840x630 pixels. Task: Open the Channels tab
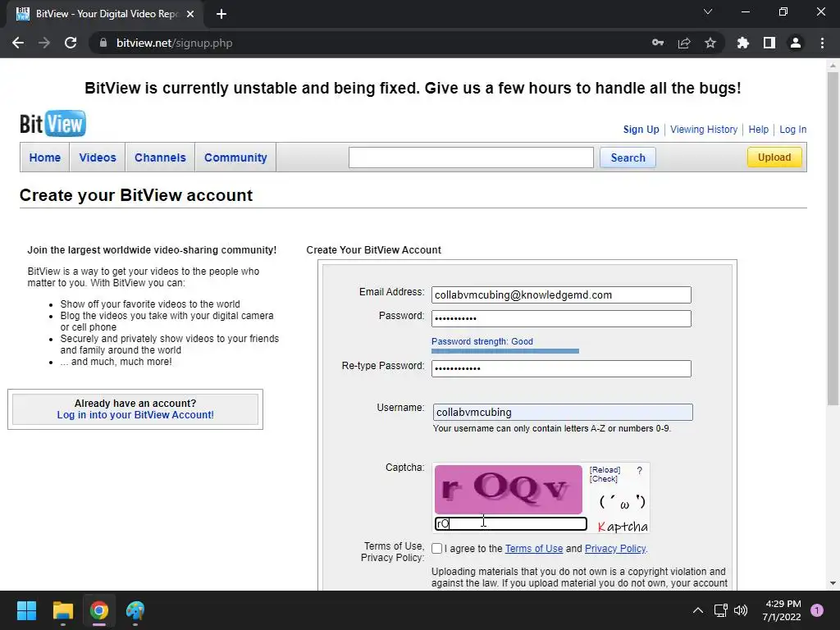(x=160, y=157)
